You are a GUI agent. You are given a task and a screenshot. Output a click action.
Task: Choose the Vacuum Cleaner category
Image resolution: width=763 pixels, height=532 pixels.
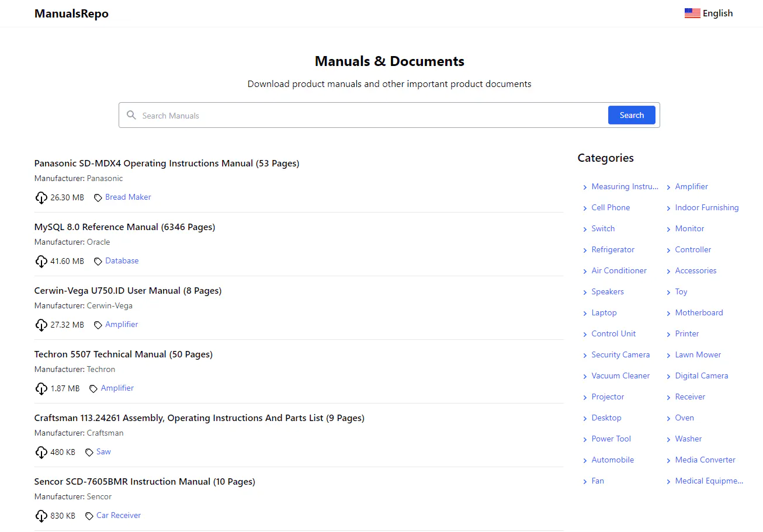tap(620, 375)
